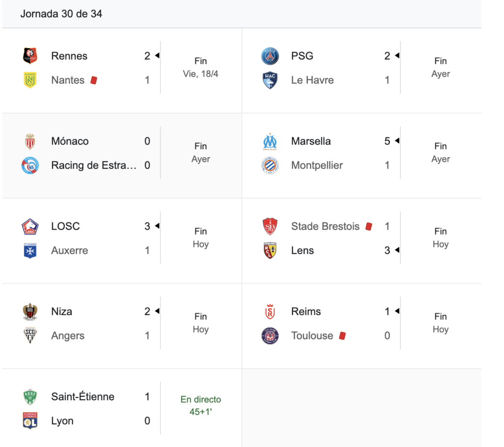Click the Lyon club logo
Screen dimensions: 504x447
click(30, 421)
